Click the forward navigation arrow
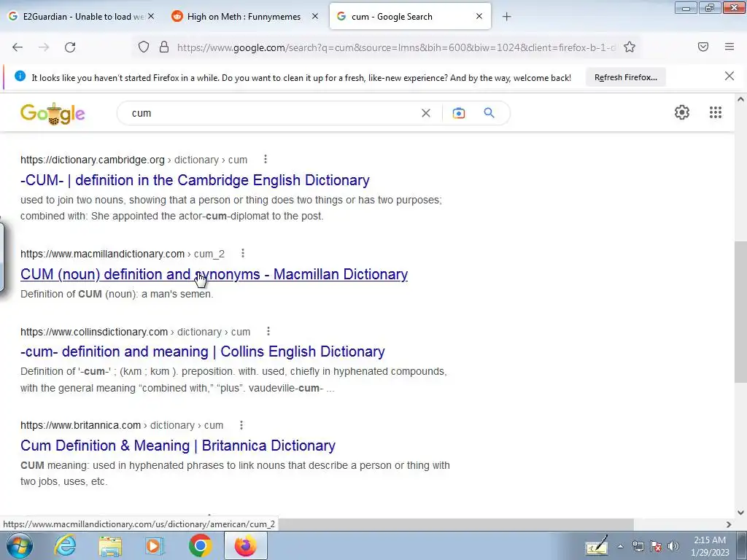Image resolution: width=747 pixels, height=560 pixels. [44, 47]
